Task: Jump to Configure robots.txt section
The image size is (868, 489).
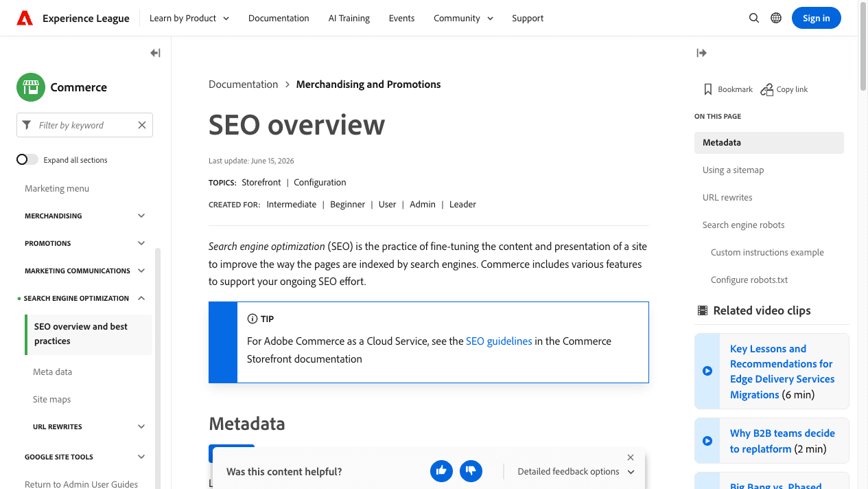Action: tap(749, 280)
